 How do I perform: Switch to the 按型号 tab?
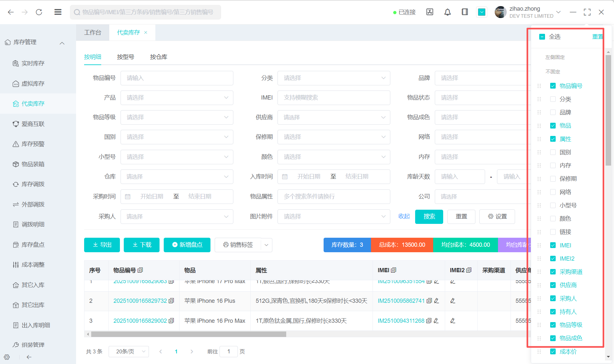[x=125, y=57]
